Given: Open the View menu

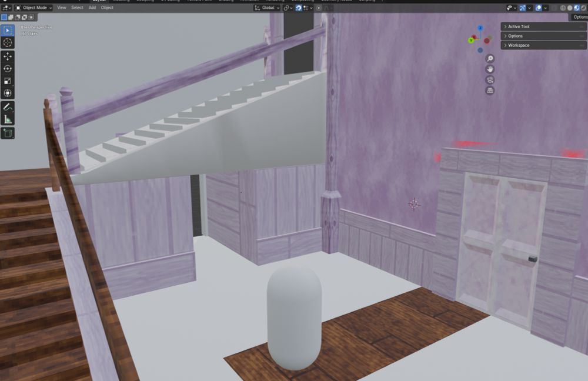Looking at the screenshot, I should tap(62, 8).
